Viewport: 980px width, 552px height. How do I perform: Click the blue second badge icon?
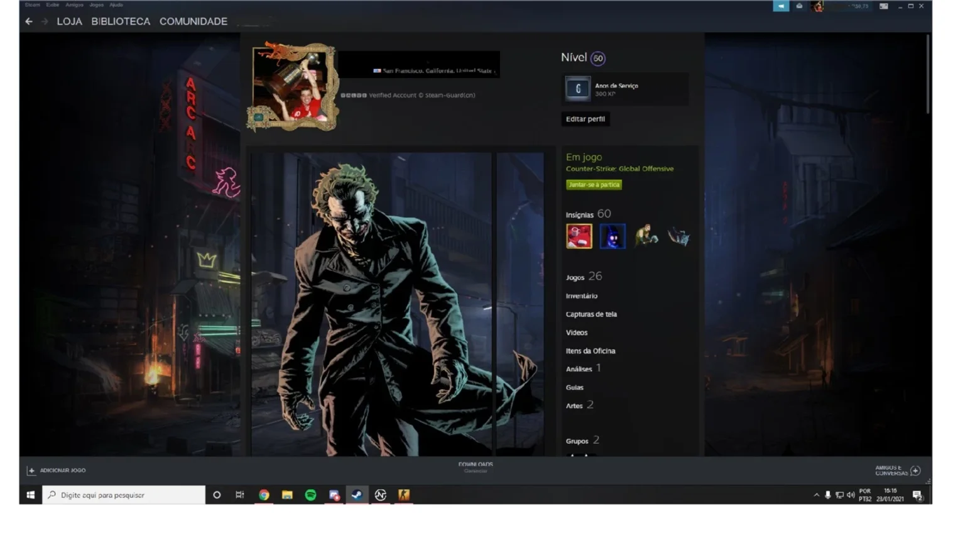[x=612, y=236]
